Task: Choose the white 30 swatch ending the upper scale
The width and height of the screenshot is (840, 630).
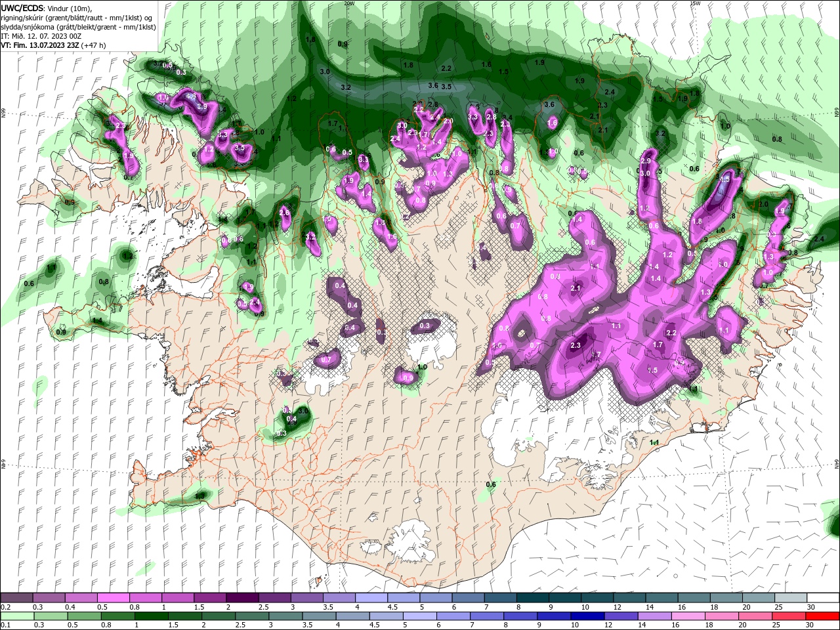Action: coord(824,598)
